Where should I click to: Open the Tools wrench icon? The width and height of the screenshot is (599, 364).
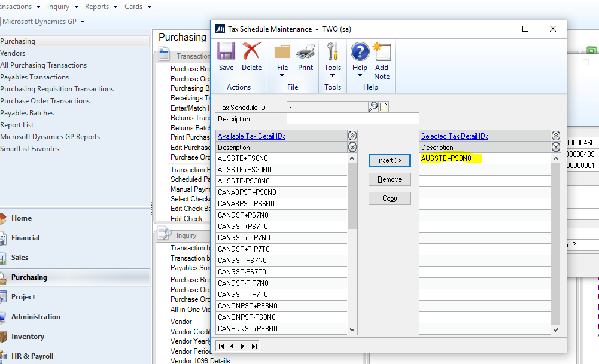pyautogui.click(x=332, y=51)
